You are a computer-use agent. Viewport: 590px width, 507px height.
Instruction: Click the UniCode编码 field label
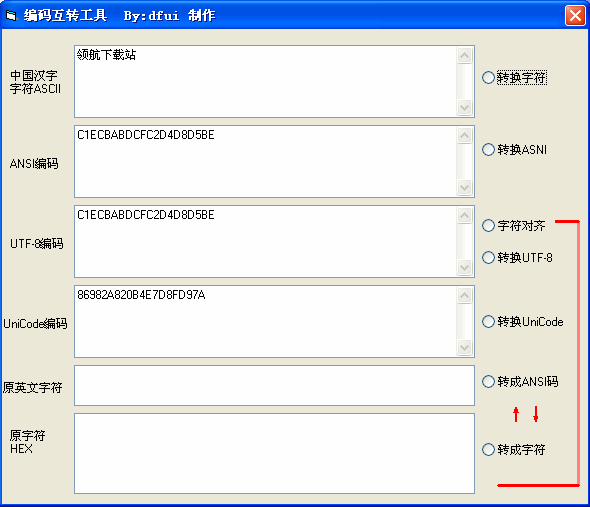35,323
